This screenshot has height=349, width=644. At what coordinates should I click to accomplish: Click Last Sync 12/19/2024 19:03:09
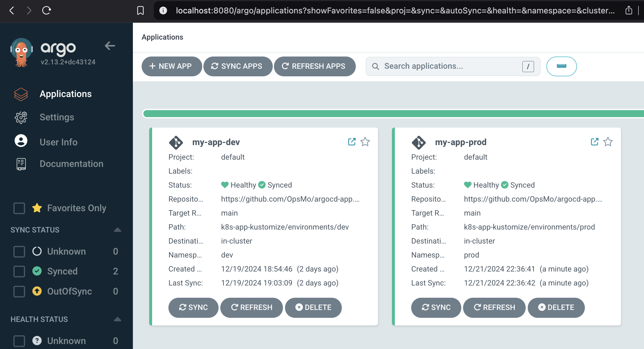(x=257, y=283)
